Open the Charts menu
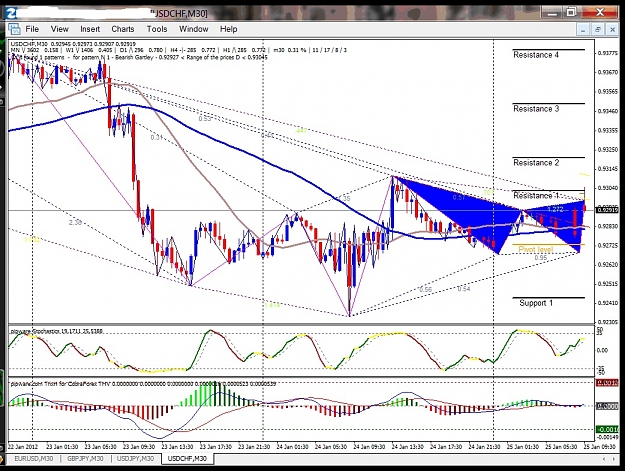This screenshot has height=471, width=625. pyautogui.click(x=123, y=29)
